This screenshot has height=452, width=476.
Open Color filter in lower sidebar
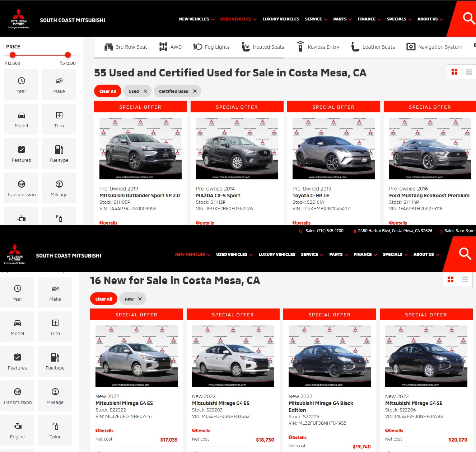tap(55, 430)
